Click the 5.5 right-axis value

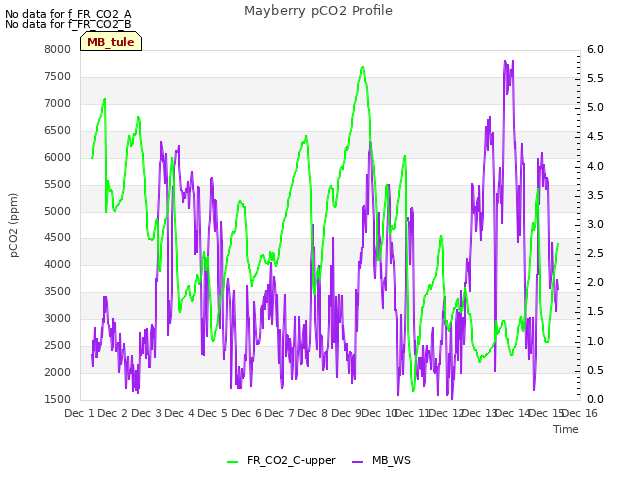pos(595,78)
